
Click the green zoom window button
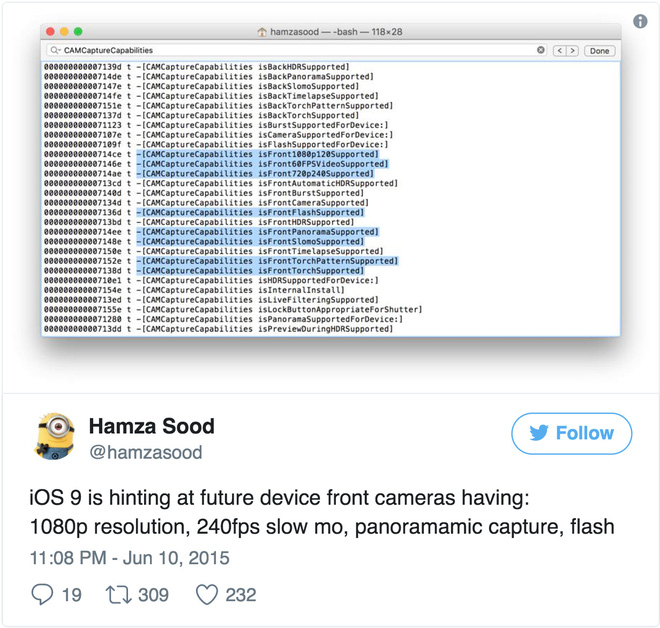pyautogui.click(x=78, y=32)
